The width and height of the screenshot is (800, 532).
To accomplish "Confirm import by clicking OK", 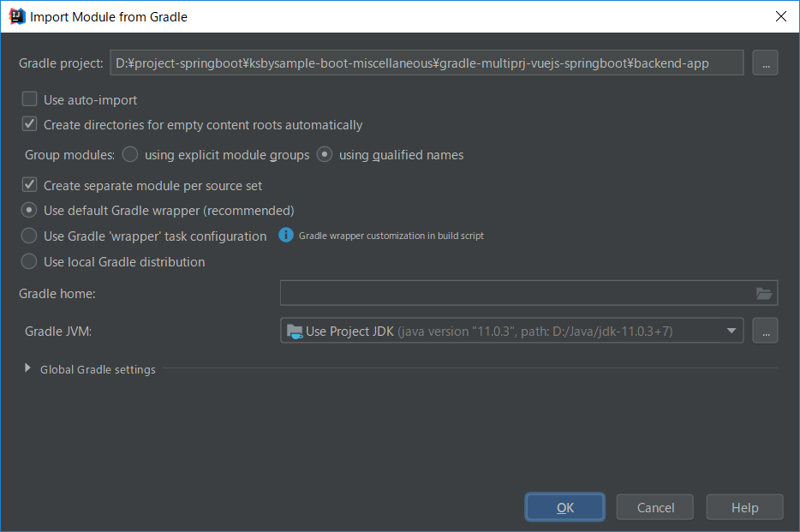I will tap(564, 506).
